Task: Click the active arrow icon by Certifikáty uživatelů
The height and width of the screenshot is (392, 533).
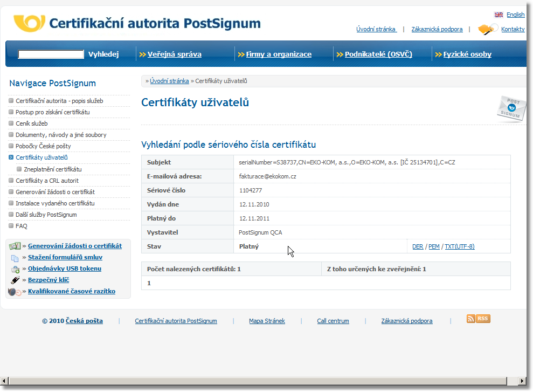Action: click(x=11, y=157)
